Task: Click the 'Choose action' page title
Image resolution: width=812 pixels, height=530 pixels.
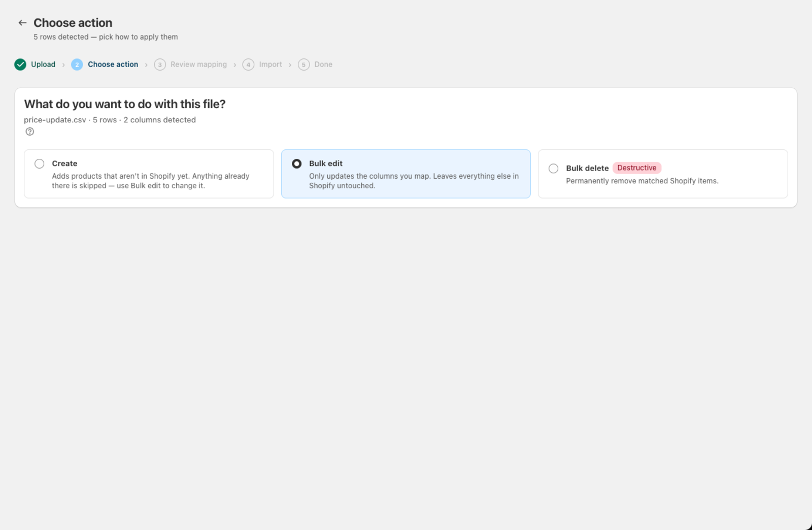Action: point(73,23)
